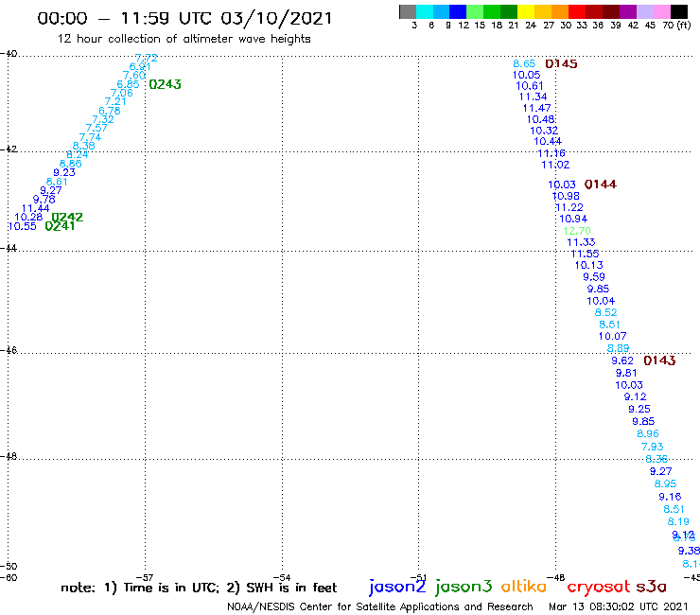The width and height of the screenshot is (700, 615).
Task: Click the -46 latitude axis label
Action: [9, 350]
